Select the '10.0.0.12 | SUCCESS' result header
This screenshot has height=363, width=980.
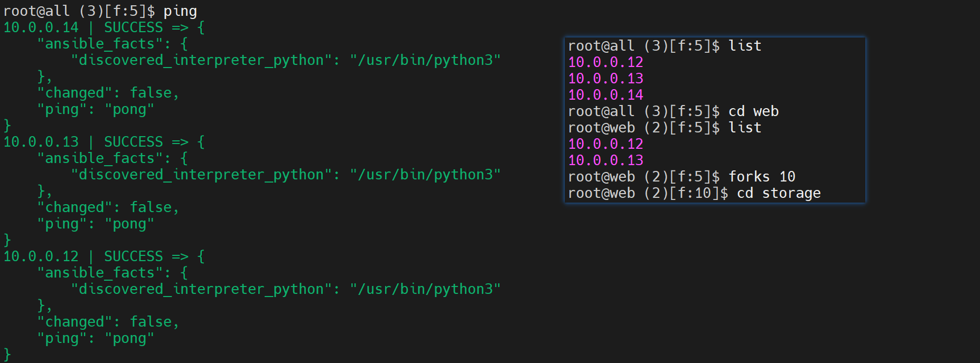83,256
